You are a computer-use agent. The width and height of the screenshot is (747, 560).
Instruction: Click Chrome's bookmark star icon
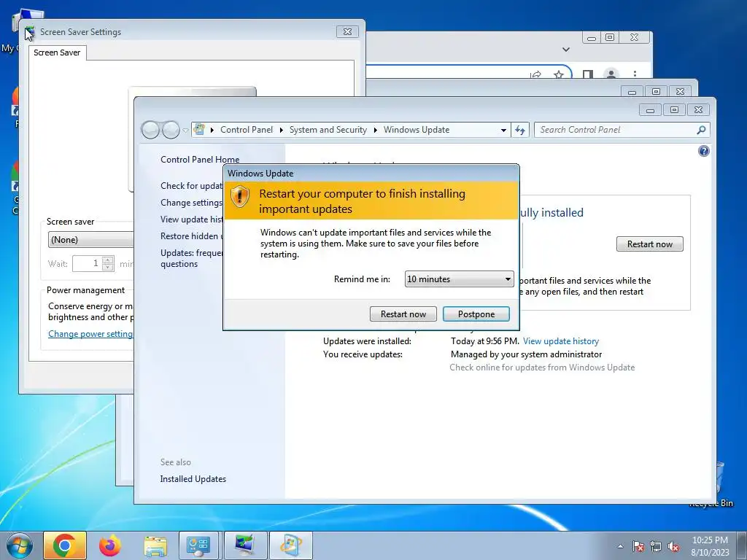click(559, 74)
